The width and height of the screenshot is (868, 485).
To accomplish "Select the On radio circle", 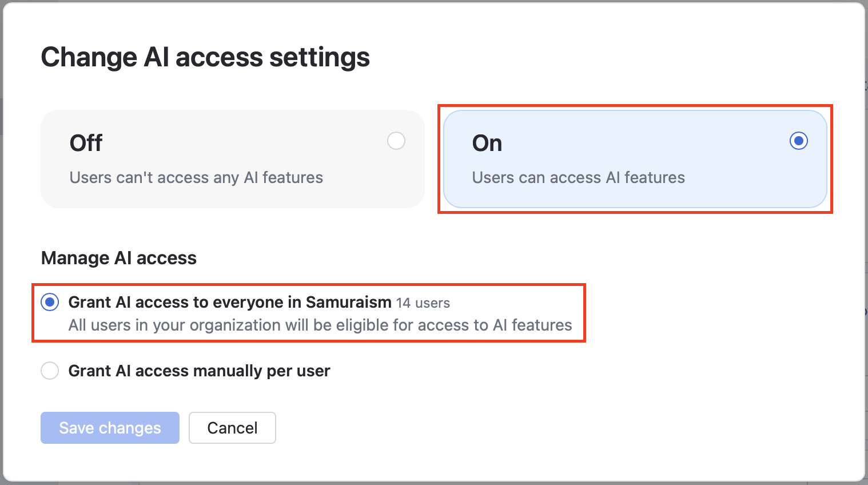I will pos(799,141).
